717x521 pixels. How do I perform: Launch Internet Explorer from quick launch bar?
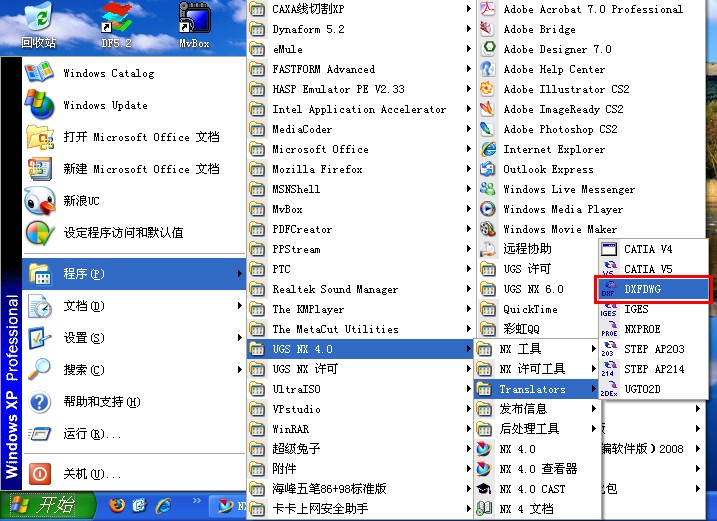pyautogui.click(x=163, y=505)
